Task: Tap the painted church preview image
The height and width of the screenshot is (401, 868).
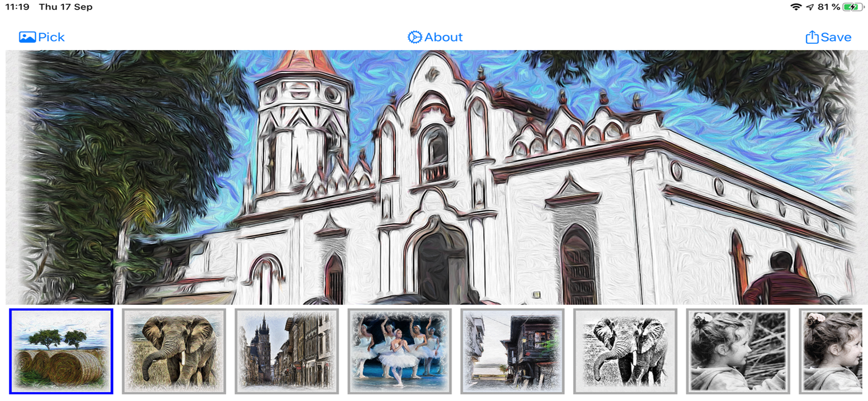Action: [x=436, y=177]
